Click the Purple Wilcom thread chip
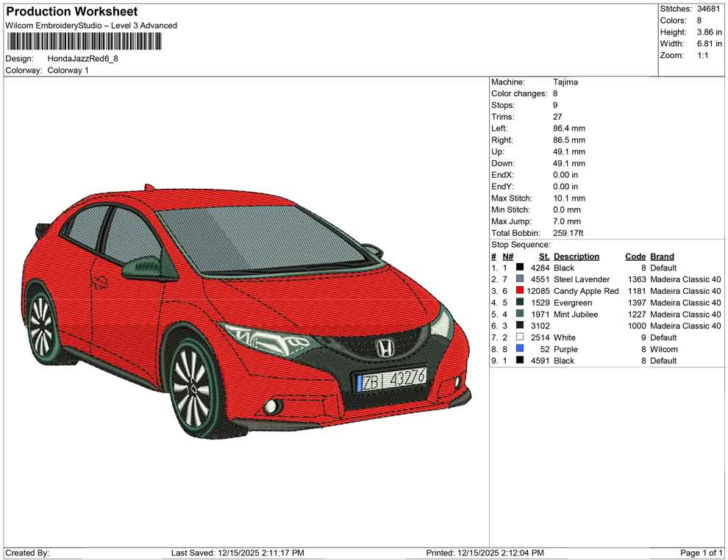 click(x=519, y=349)
